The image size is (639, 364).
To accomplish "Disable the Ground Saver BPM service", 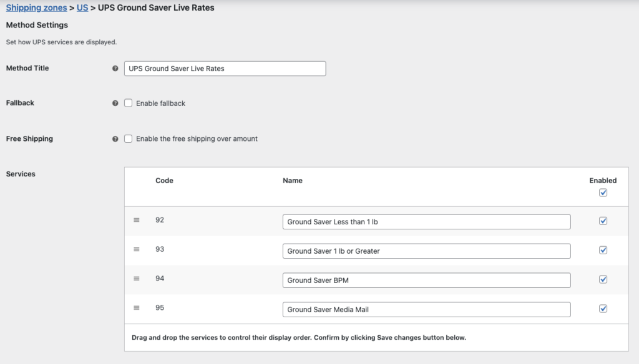I will 603,279.
